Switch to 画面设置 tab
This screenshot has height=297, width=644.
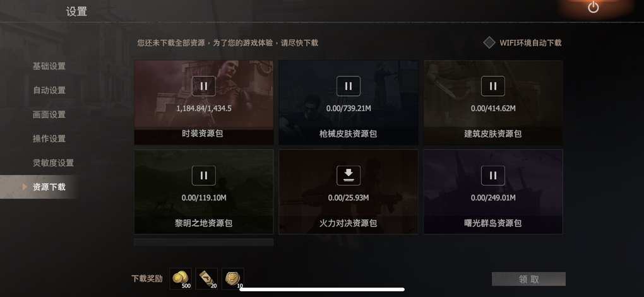pos(49,115)
